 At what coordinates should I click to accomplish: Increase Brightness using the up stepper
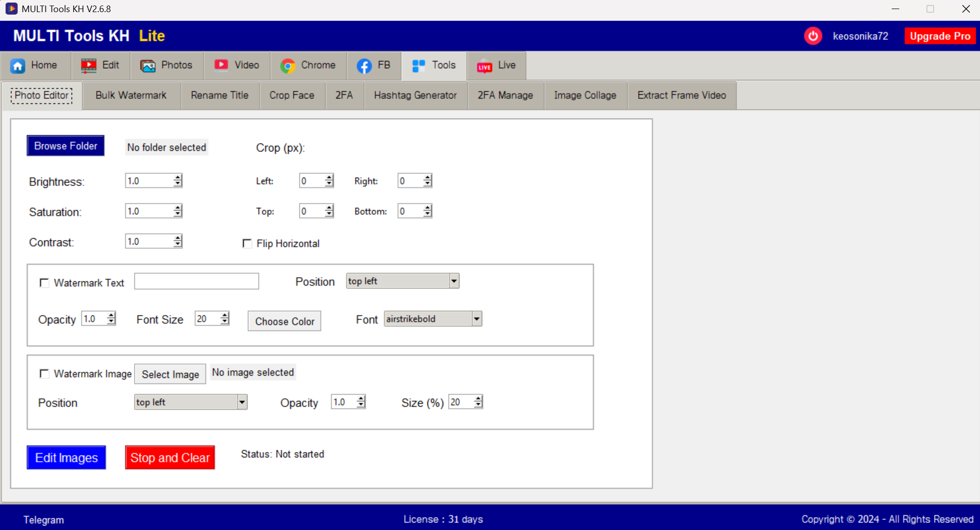point(177,177)
